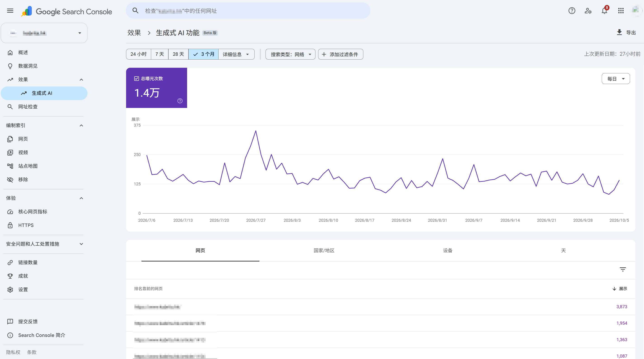644x359 pixels.
Task: Select the 7 天 date range
Action: (x=160, y=54)
